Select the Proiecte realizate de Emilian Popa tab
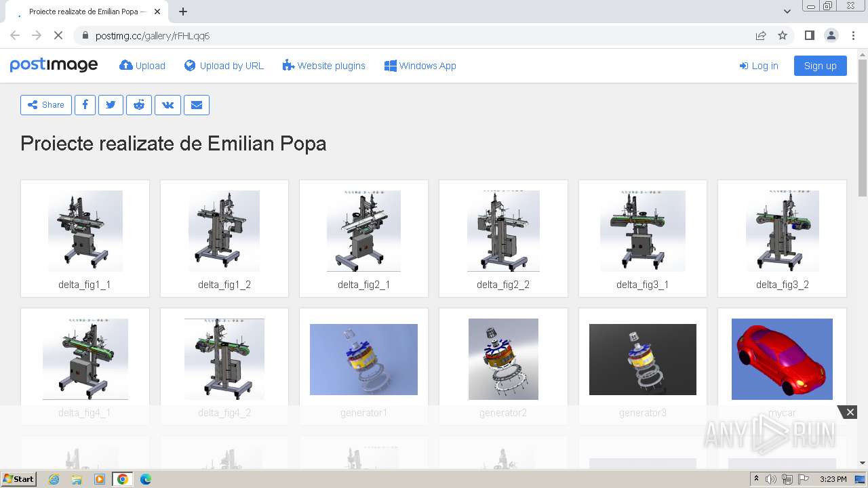This screenshot has height=488, width=868. (88, 12)
